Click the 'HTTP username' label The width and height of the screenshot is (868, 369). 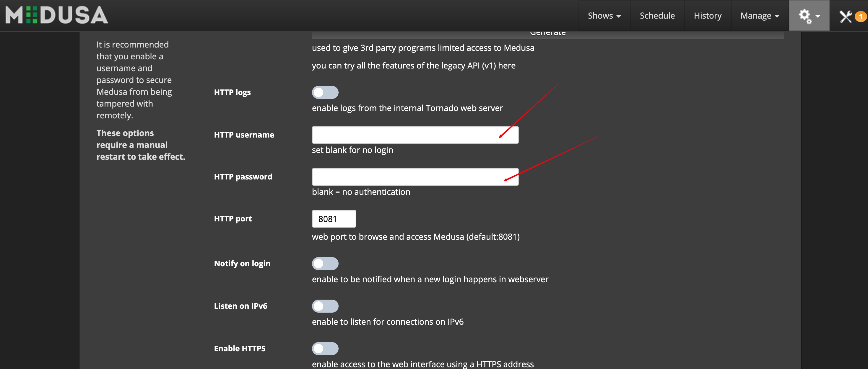coord(244,135)
